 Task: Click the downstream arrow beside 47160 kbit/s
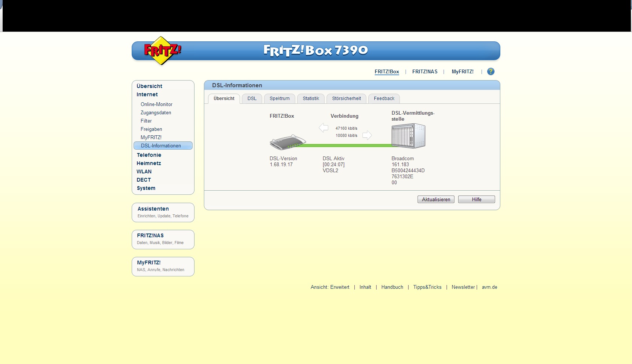pos(324,128)
